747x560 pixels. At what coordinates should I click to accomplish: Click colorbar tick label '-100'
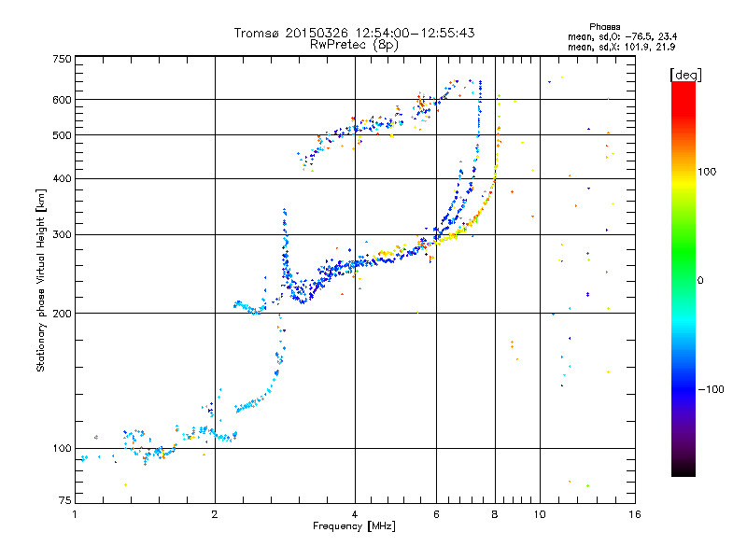coord(711,389)
